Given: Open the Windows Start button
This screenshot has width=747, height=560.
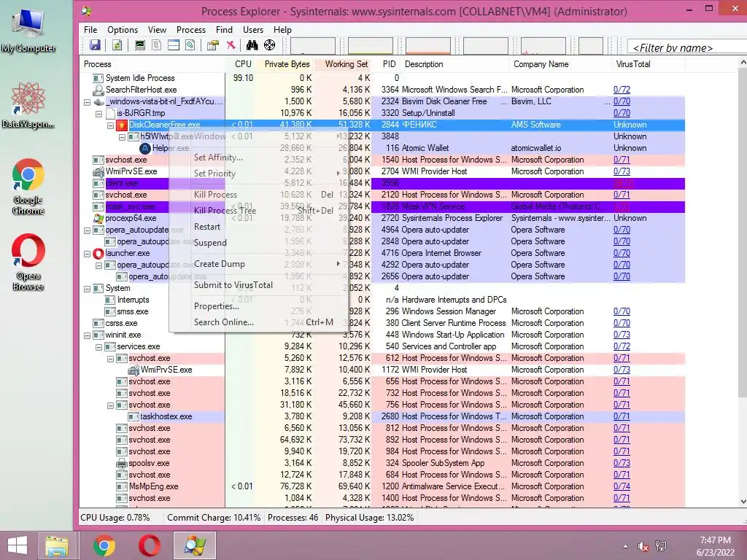Looking at the screenshot, I should [x=18, y=545].
